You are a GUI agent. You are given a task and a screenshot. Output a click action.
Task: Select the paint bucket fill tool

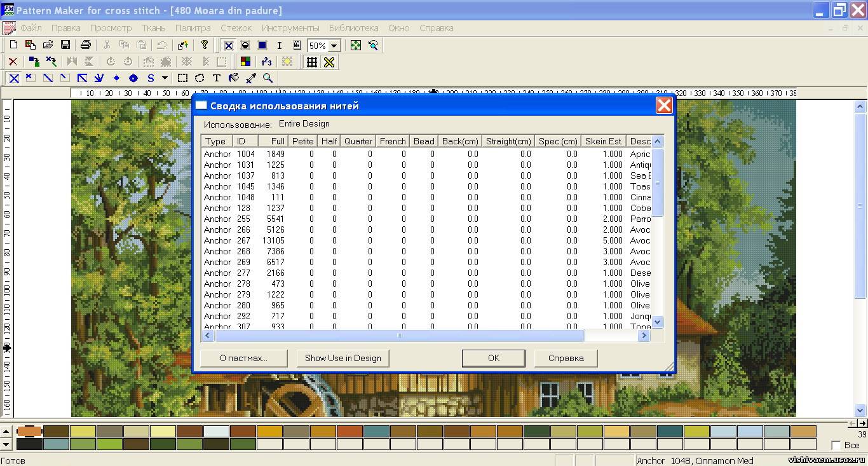click(234, 78)
